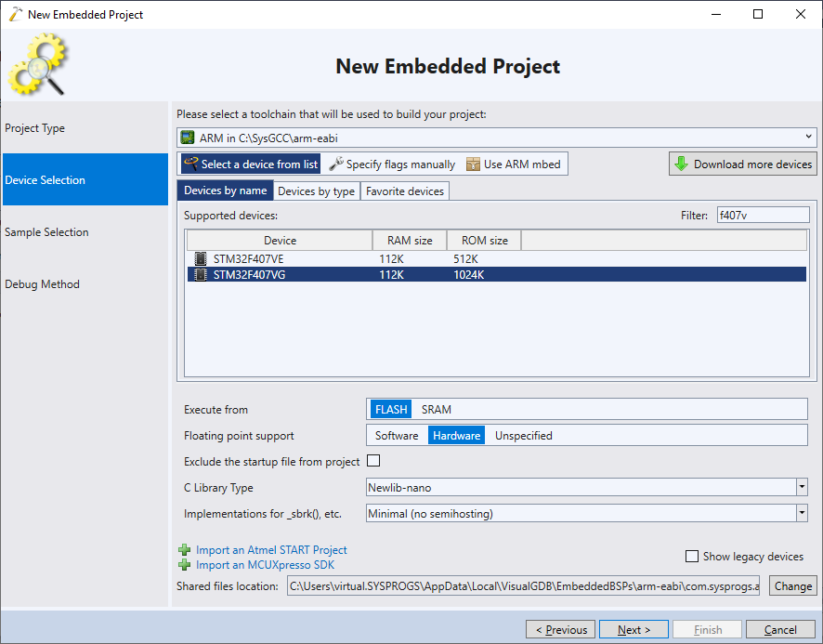
Task: Click the device Filter text field
Action: point(764,215)
